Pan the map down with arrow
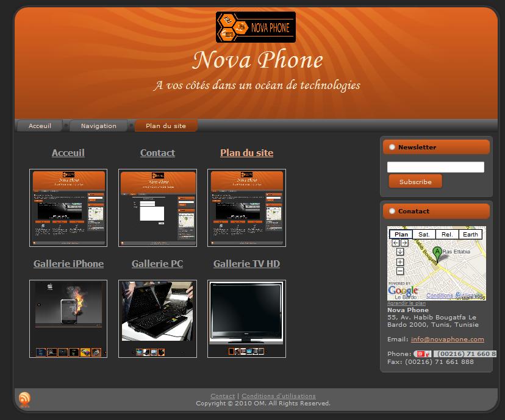 pos(400,251)
